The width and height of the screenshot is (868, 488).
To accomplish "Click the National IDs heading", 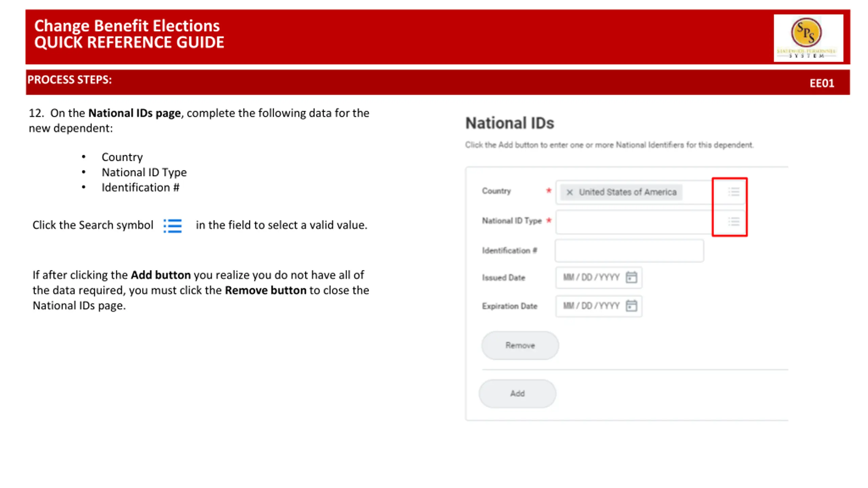I will (x=510, y=123).
